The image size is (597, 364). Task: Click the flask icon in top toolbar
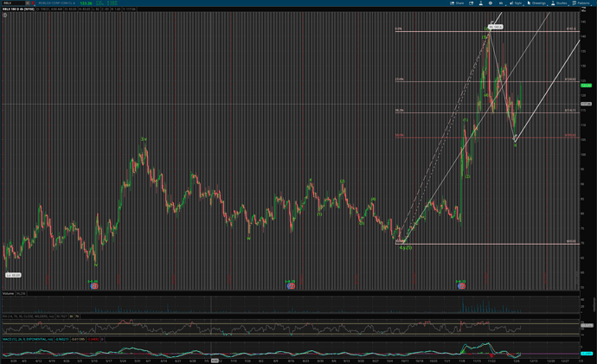(x=480, y=3)
